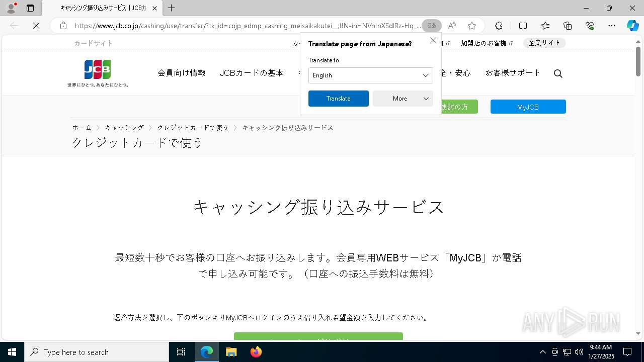The width and height of the screenshot is (644, 362).
Task: Toggle the translate icon in the address bar
Action: pos(432,26)
